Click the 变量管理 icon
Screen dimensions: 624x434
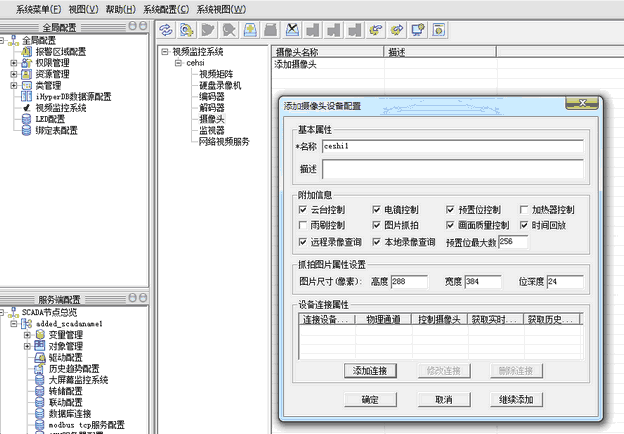click(40, 335)
